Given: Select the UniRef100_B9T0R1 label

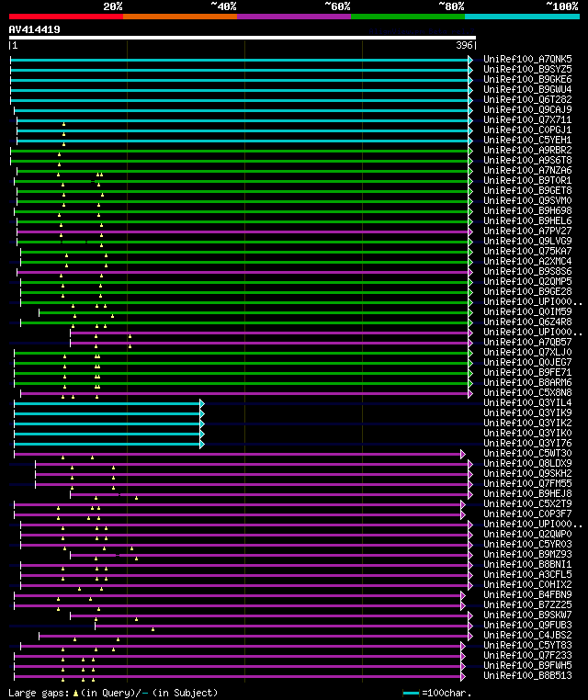Looking at the screenshot, I should [x=527, y=180].
